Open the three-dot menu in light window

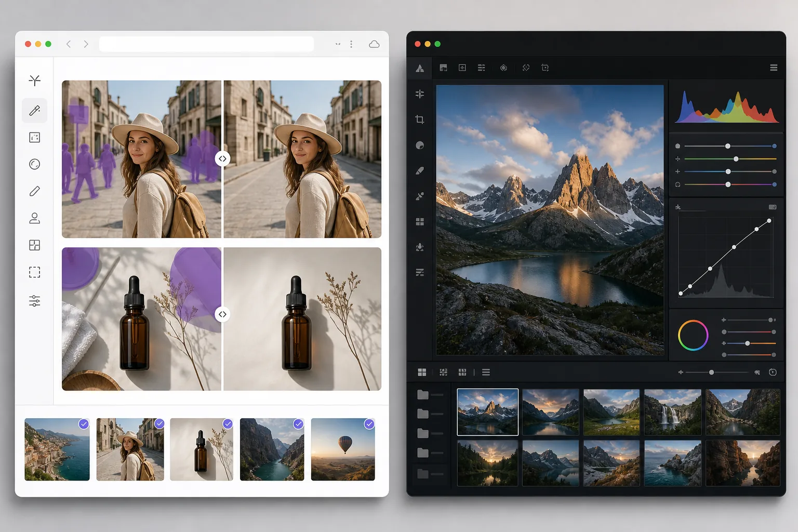[x=351, y=44]
